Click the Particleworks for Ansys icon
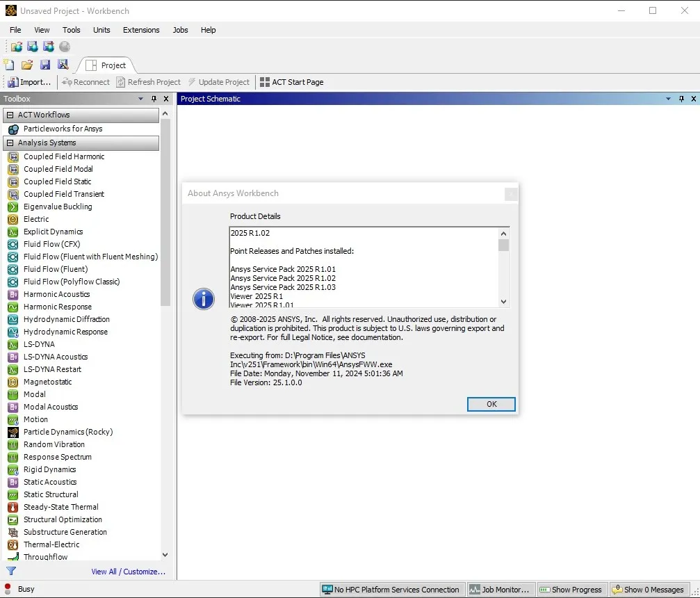This screenshot has width=700, height=598. tap(13, 129)
